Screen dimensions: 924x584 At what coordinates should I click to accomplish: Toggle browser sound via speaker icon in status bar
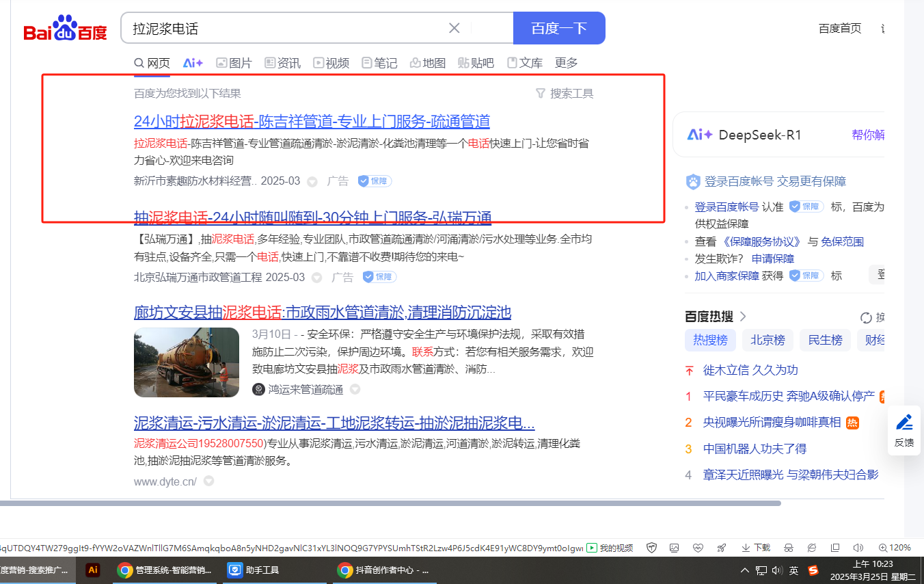[x=858, y=548]
